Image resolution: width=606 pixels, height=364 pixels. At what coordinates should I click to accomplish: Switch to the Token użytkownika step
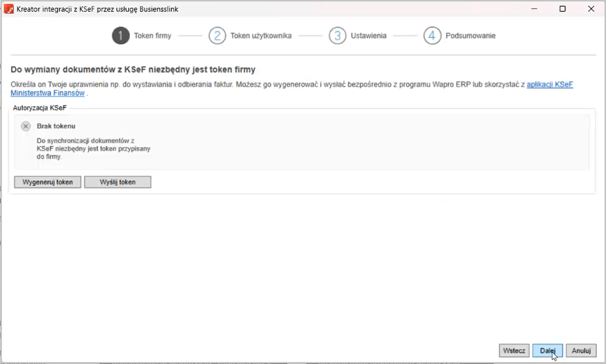click(261, 36)
